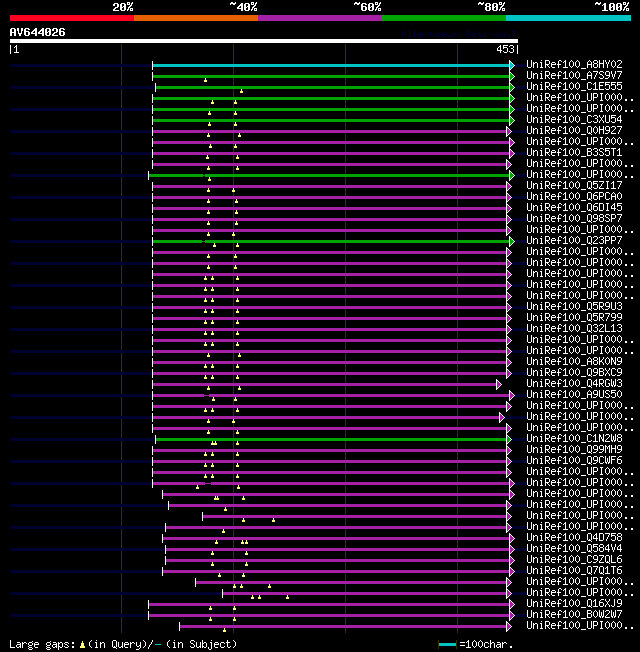
Task: Click the cyan =100char scale bar in the legend
Action: [447, 645]
